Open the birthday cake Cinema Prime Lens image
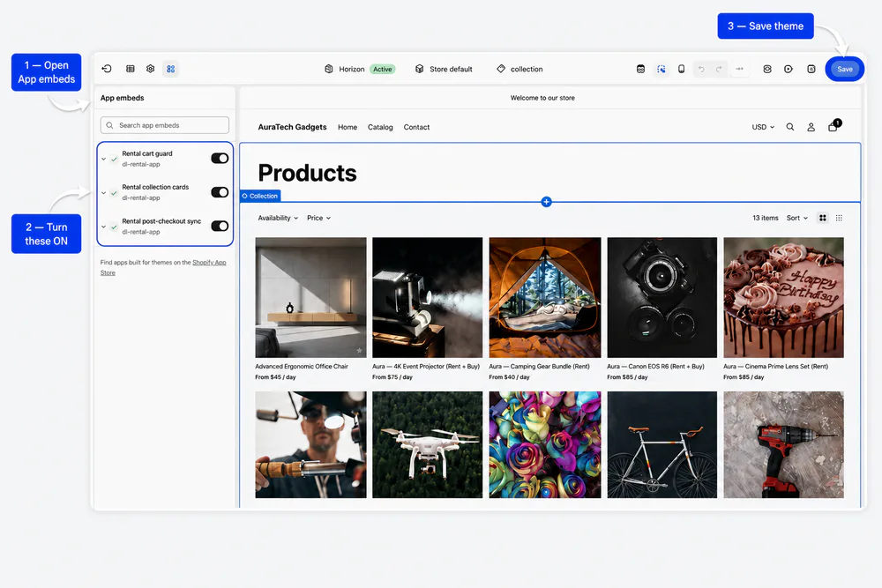882x588 pixels. [x=783, y=297]
